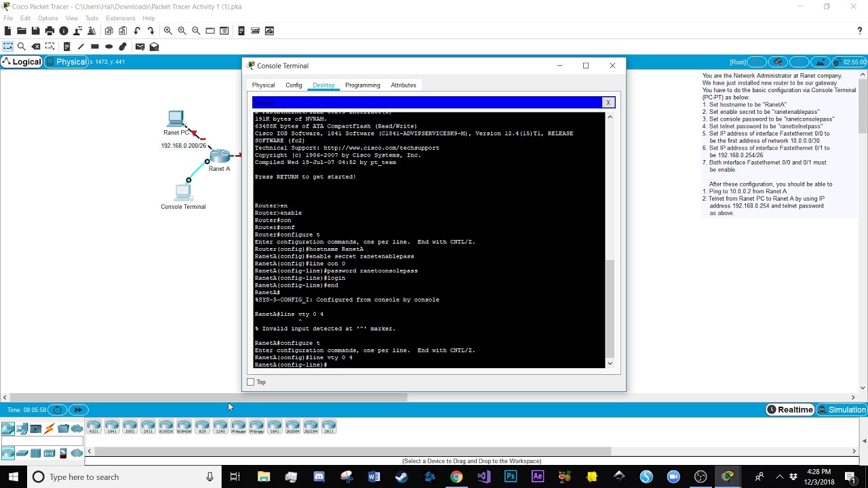Open the File menu
The width and height of the screenshot is (868, 488).
click(8, 18)
